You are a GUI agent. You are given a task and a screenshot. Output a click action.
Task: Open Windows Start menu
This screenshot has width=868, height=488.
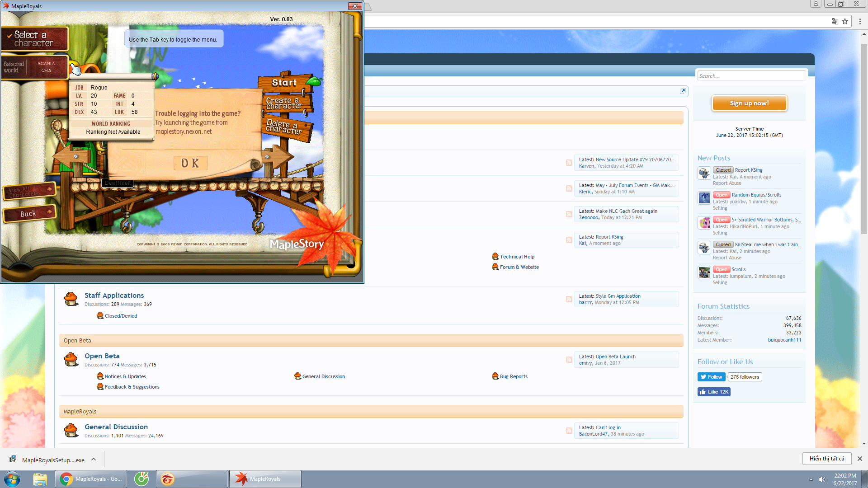click(x=12, y=479)
